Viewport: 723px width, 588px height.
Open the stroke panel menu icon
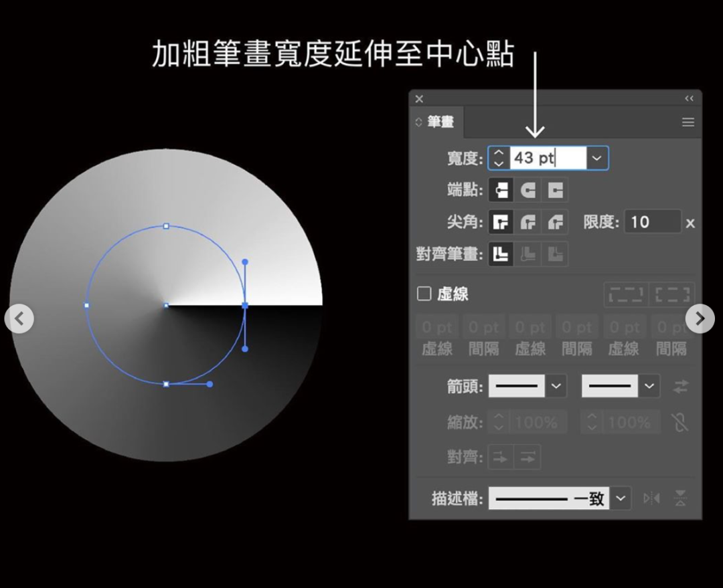[688, 122]
